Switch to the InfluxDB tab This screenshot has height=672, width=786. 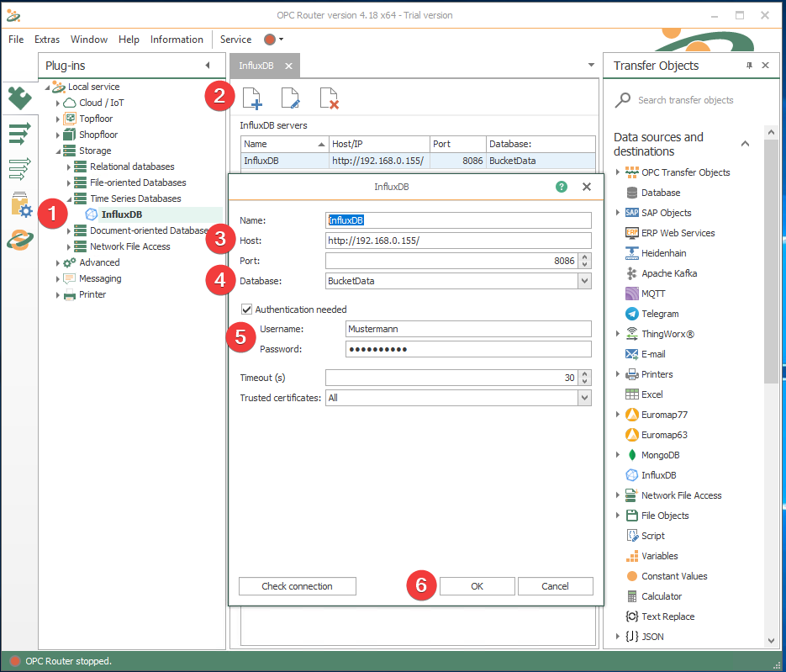point(256,66)
